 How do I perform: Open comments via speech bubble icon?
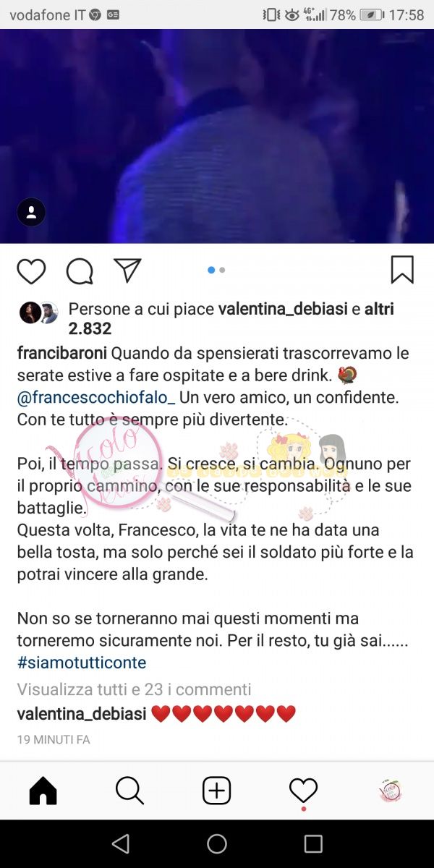click(x=80, y=271)
